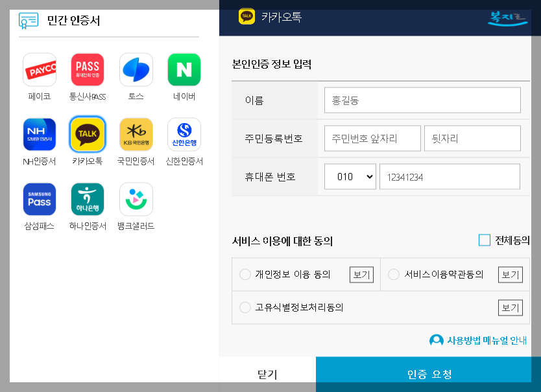Click the 통신사PASS label

[x=88, y=97]
